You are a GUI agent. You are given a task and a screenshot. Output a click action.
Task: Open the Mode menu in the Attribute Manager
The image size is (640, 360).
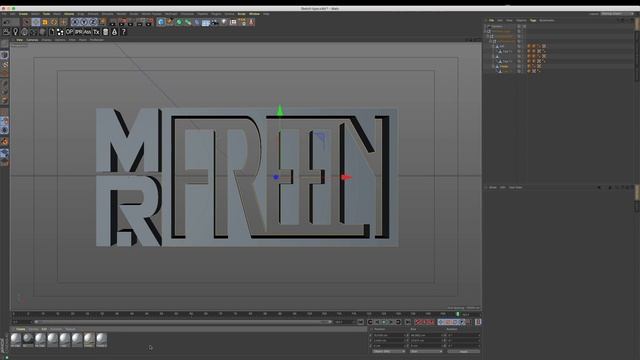coord(493,187)
